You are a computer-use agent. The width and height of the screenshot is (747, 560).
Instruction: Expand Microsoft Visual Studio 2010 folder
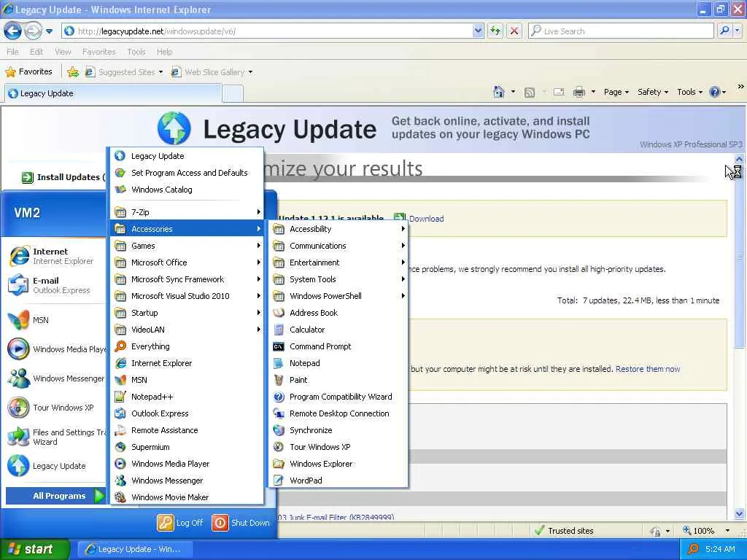tap(187, 296)
